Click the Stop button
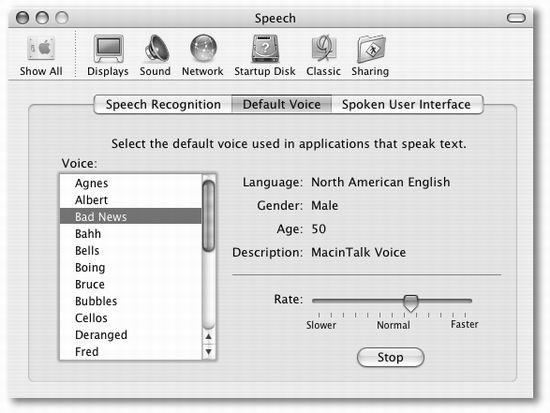The height and width of the screenshot is (413, 550). (390, 358)
